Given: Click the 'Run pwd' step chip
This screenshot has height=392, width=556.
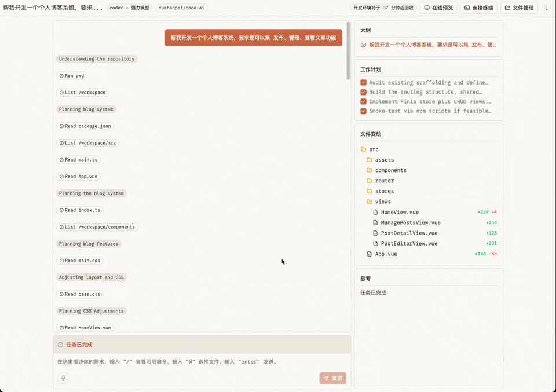Looking at the screenshot, I should 72,76.
